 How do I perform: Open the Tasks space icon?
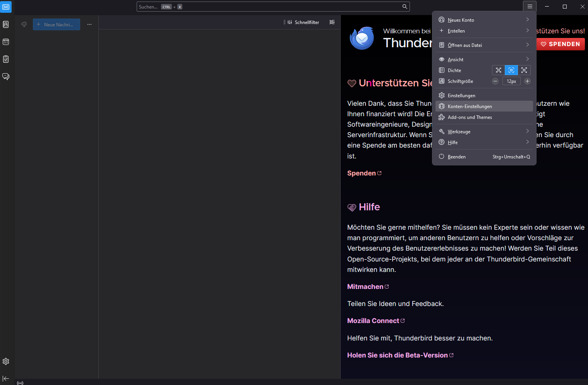coord(6,59)
